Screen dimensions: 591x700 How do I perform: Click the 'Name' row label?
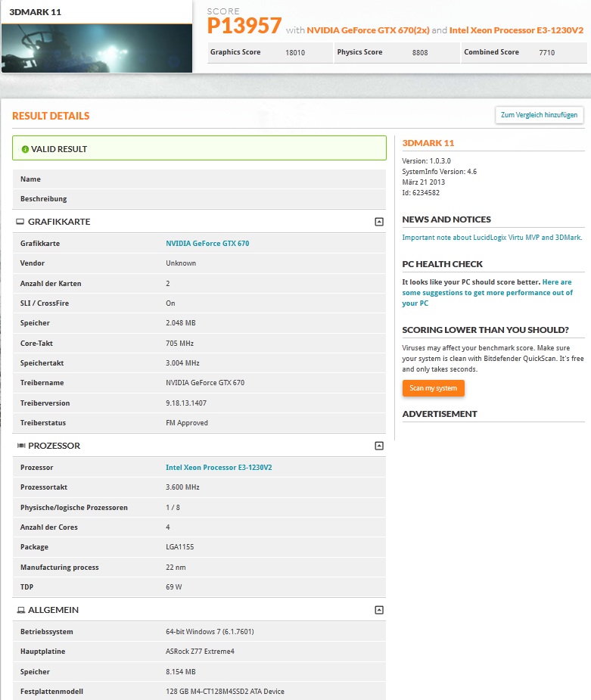[30, 179]
